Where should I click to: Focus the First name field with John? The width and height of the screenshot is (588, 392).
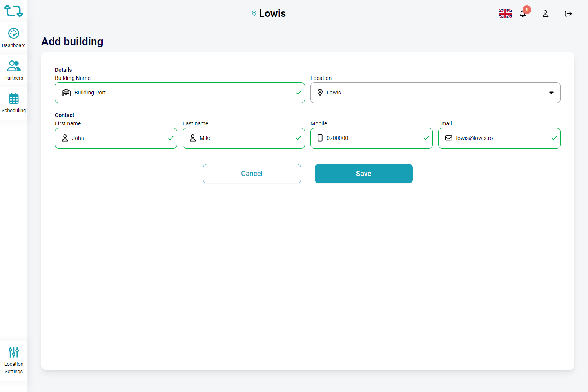click(x=118, y=138)
